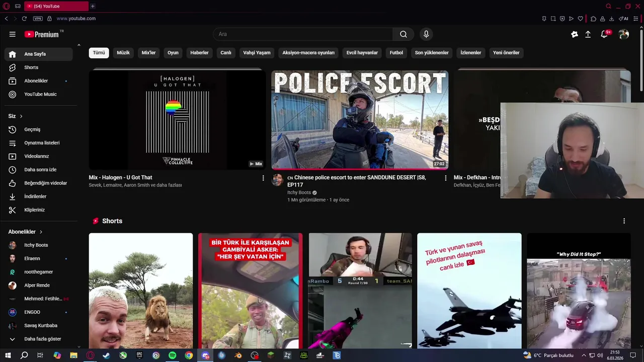Open Oynatma listeleri
The width and height of the screenshot is (644, 362).
tap(38, 143)
